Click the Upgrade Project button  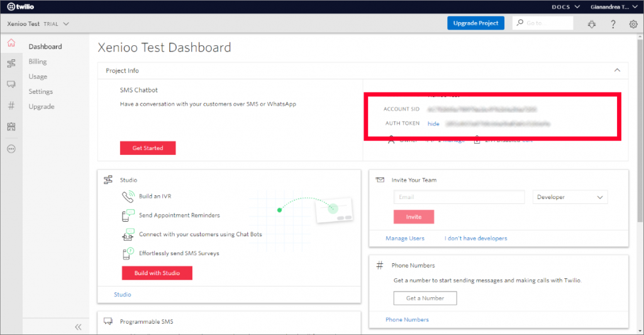tap(475, 23)
